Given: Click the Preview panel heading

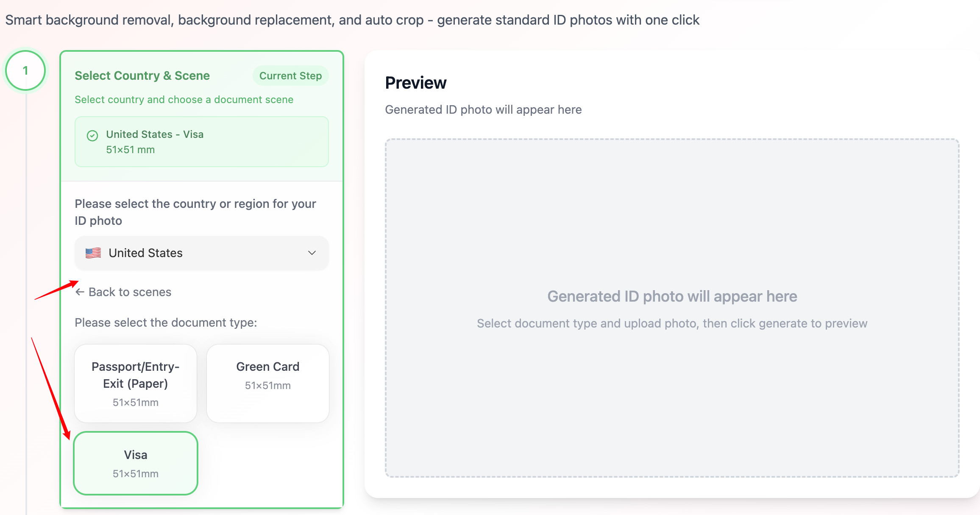Looking at the screenshot, I should tap(415, 83).
